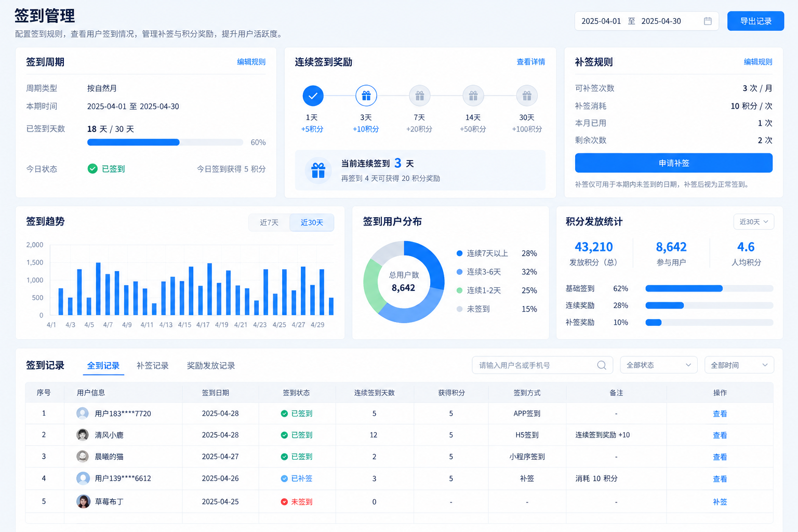The width and height of the screenshot is (798, 532).
Task: Switch to 全部记录 tab
Action: point(103,366)
